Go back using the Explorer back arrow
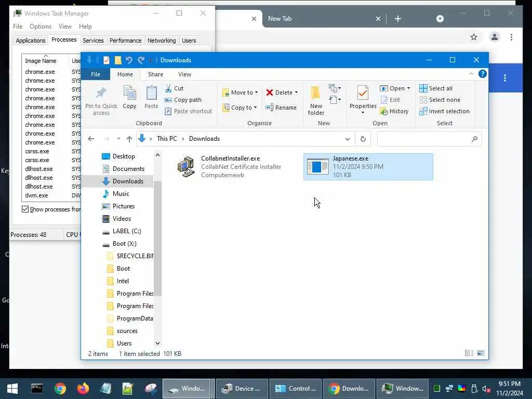The image size is (532, 399). [x=91, y=139]
